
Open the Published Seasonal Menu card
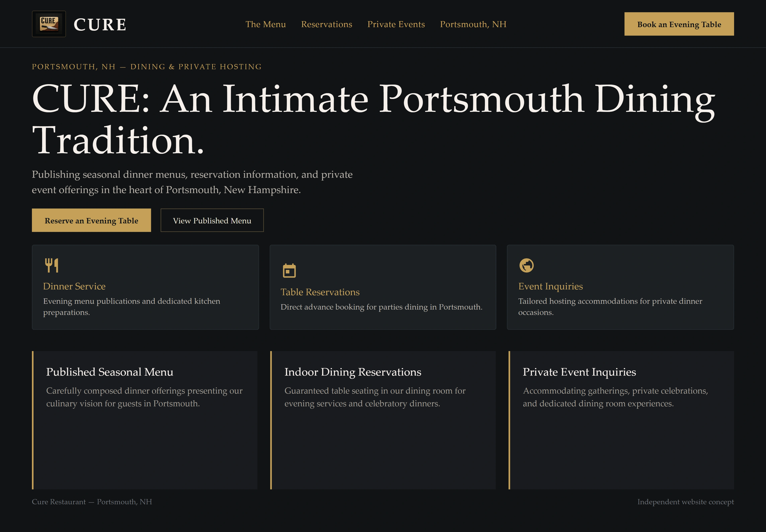[145, 420]
